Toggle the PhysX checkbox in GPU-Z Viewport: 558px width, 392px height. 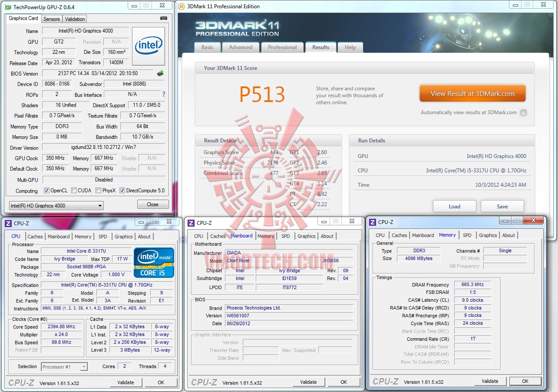pyautogui.click(x=99, y=191)
